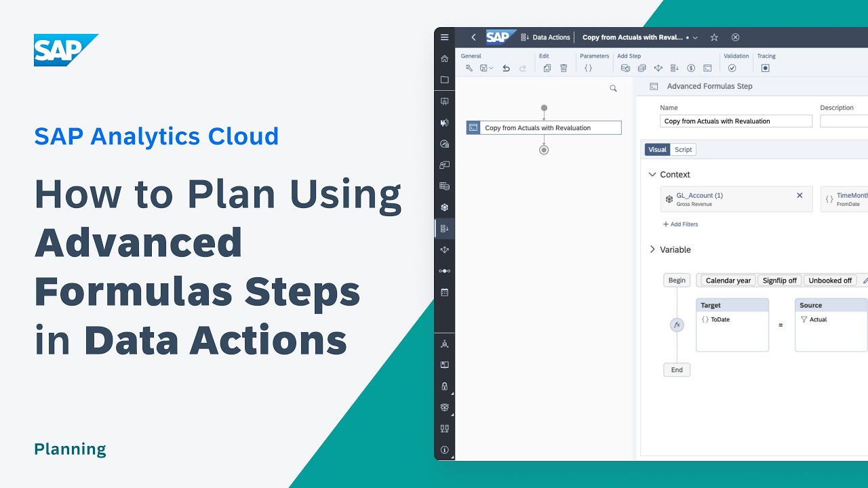Open data action settings wrench icon

[x=469, y=68]
